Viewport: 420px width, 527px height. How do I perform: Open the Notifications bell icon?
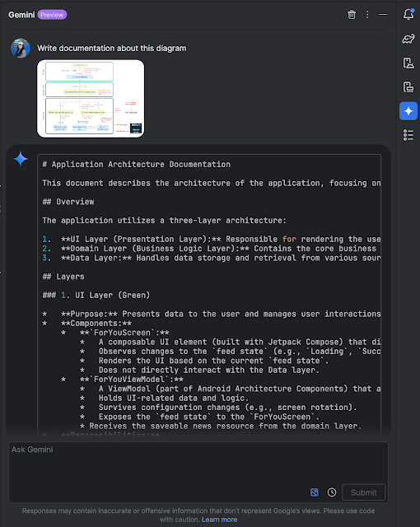click(x=408, y=14)
